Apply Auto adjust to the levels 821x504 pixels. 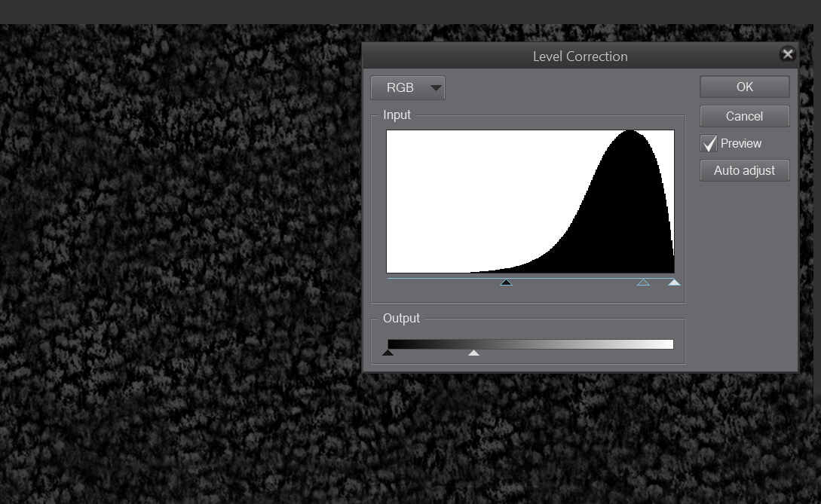[x=744, y=170]
